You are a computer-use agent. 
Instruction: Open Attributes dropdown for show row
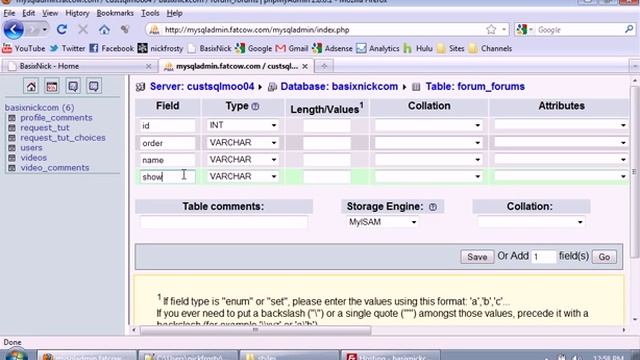pos(561,176)
